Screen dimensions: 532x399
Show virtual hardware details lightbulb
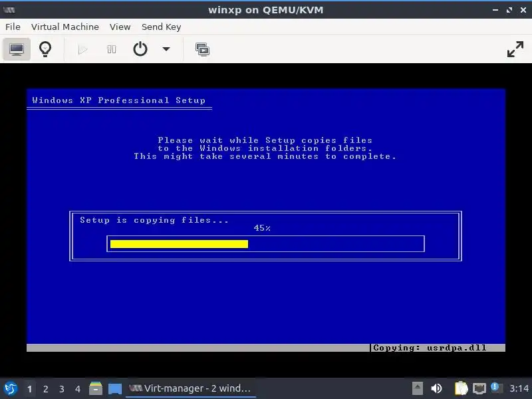point(45,49)
